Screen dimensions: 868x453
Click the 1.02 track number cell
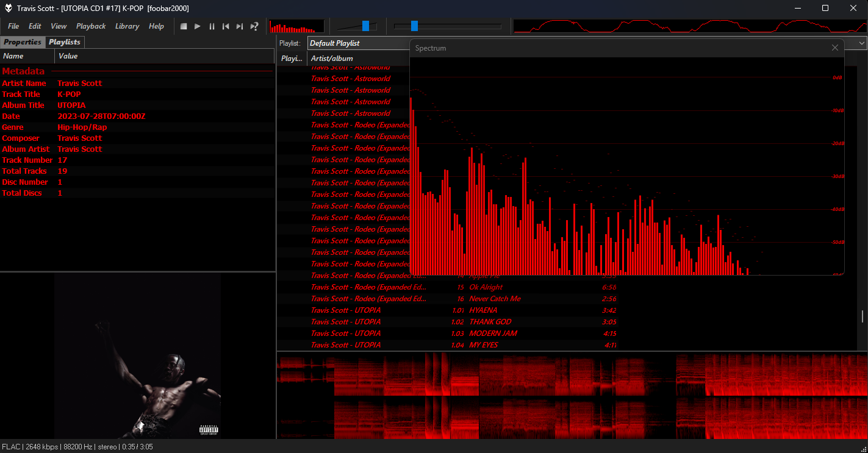pyautogui.click(x=457, y=322)
